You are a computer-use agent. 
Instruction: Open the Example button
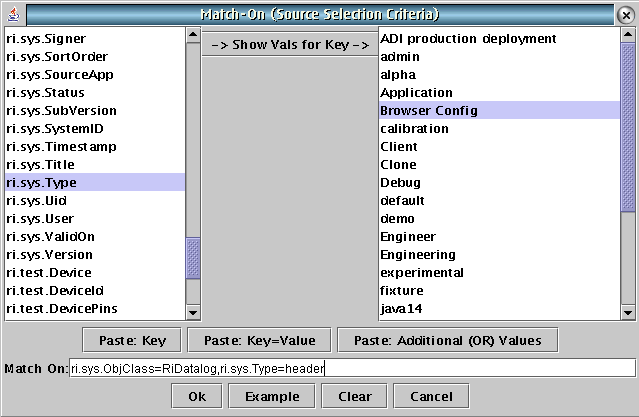[x=272, y=396]
